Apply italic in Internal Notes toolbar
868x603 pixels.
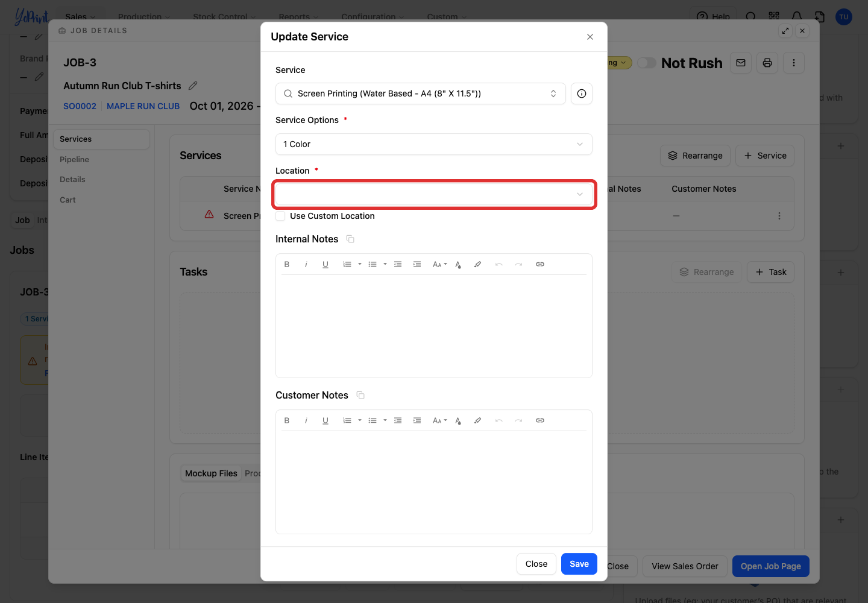(306, 264)
